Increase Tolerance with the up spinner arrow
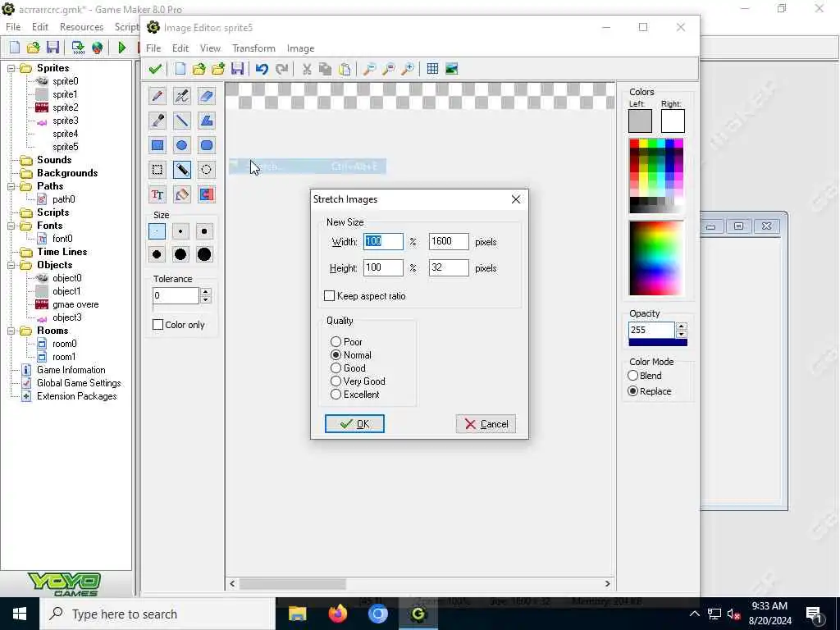This screenshot has height=630, width=840. (206, 292)
